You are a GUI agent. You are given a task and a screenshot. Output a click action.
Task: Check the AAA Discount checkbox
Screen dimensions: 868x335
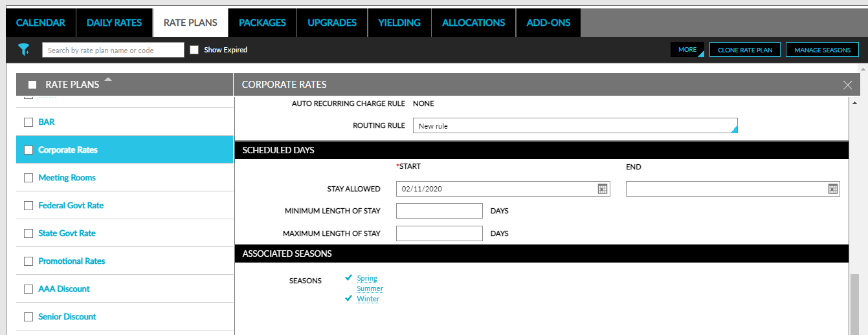coord(28,289)
